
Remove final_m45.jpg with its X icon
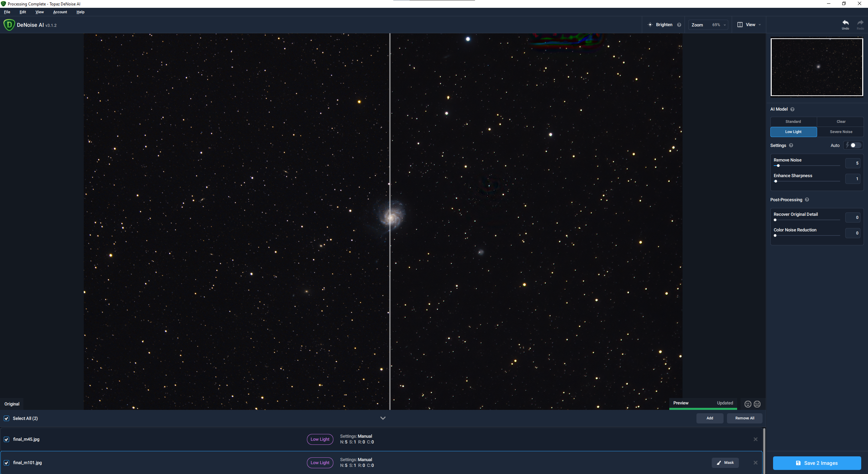[x=755, y=439]
